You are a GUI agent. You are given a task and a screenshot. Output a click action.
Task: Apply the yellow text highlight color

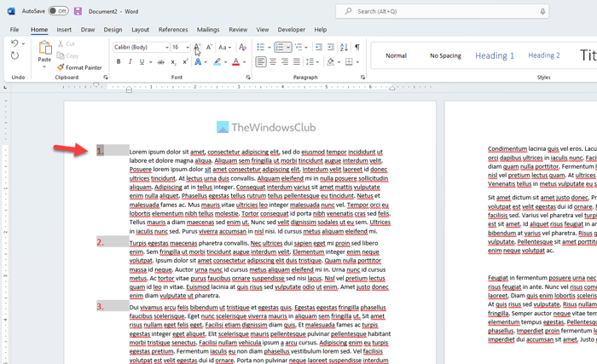217,61
